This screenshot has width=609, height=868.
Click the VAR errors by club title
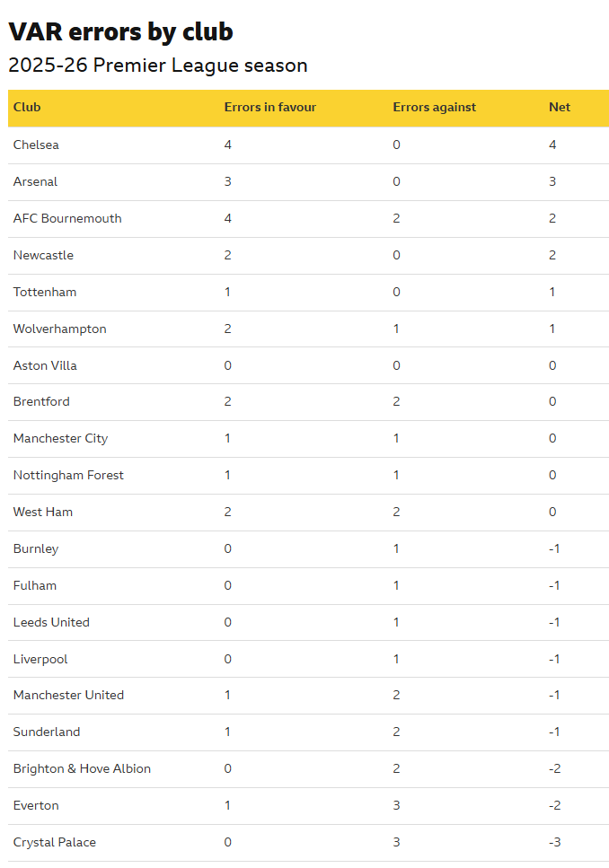(120, 32)
